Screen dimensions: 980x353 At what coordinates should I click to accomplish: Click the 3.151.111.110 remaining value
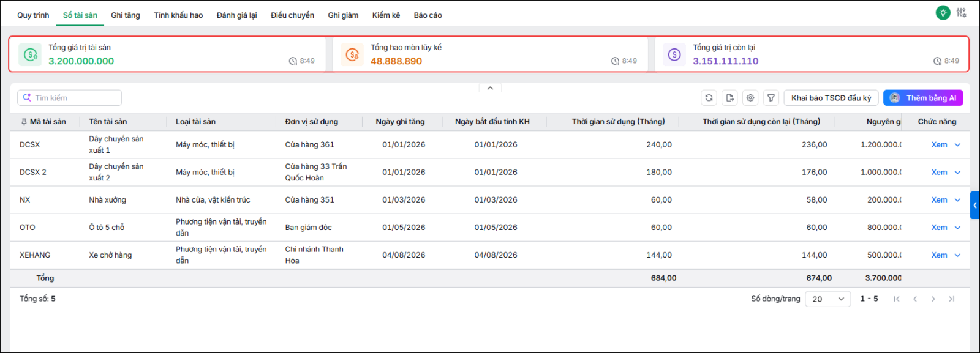click(x=725, y=61)
